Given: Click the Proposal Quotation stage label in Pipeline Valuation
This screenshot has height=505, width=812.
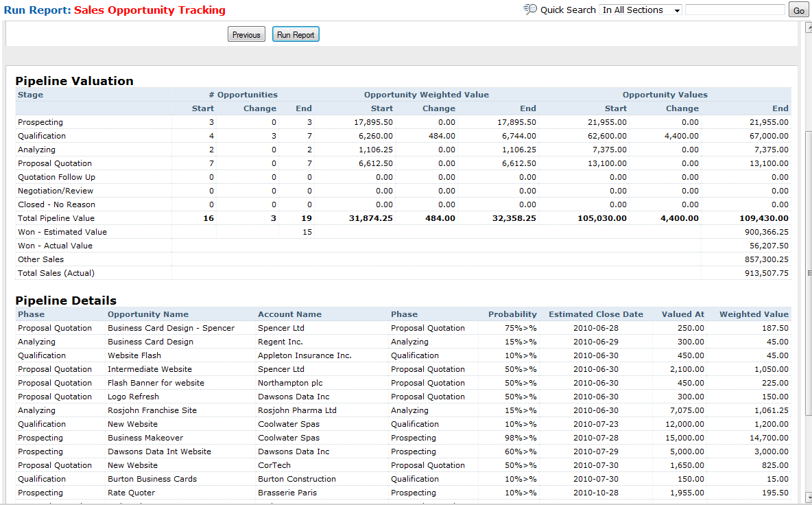Looking at the screenshot, I should [55, 163].
